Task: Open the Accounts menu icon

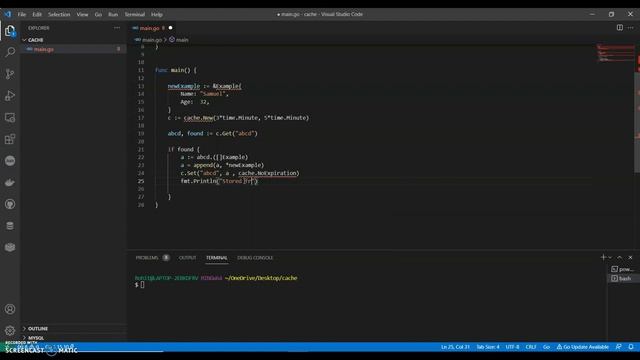Action: click(x=10, y=309)
